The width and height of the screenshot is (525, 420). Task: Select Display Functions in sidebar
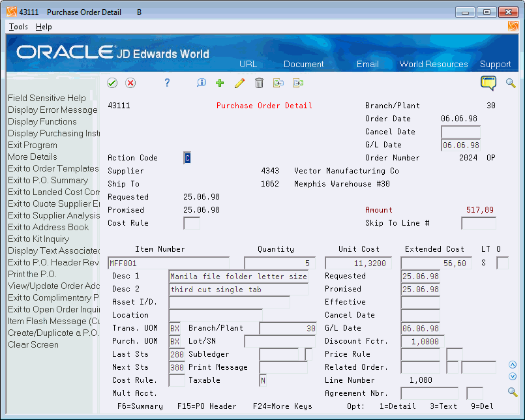click(x=42, y=121)
